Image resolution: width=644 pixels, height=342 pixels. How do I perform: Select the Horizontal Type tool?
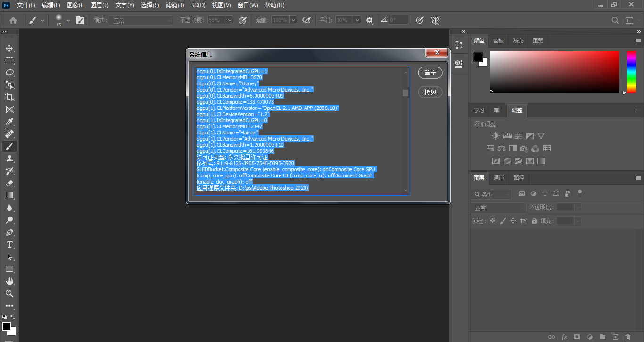click(9, 244)
